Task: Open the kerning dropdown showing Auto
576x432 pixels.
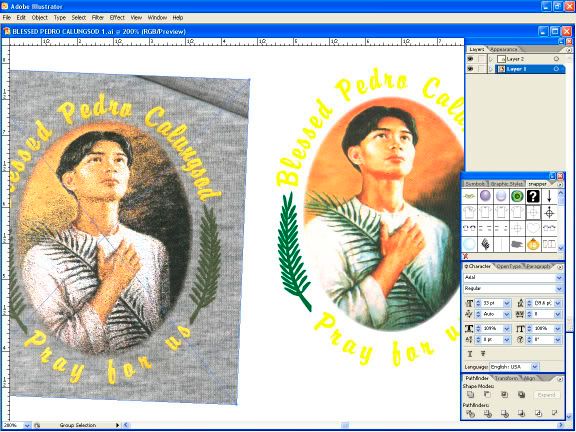Action: (507, 314)
